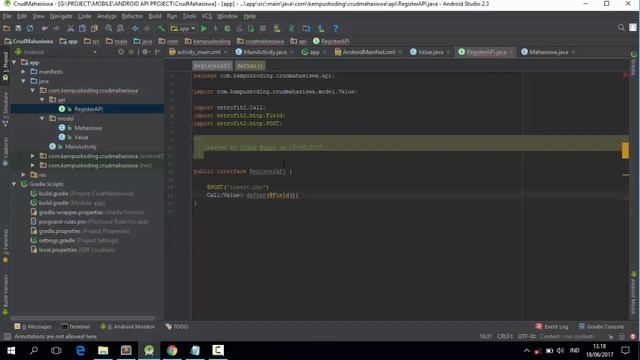Open the VCS menu
Image resolution: width=640 pixels, height=360 pixels.
[207, 16]
